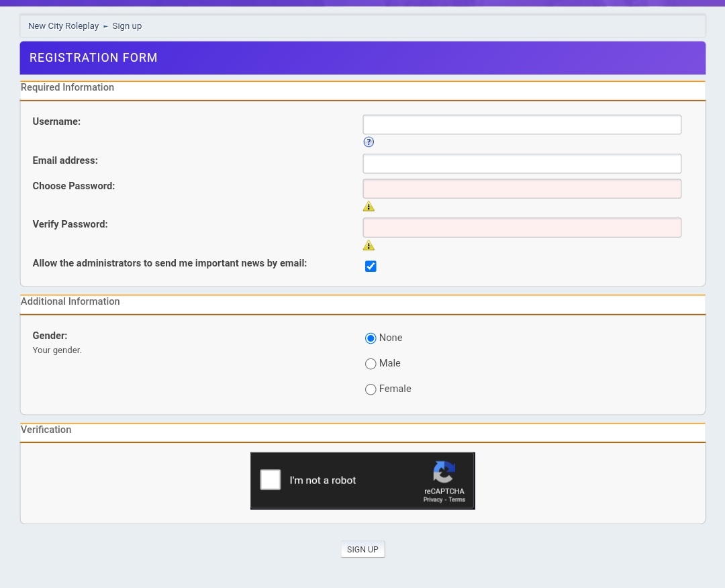Click the Email address: label
Image resolution: width=725 pixels, height=588 pixels.
click(65, 160)
